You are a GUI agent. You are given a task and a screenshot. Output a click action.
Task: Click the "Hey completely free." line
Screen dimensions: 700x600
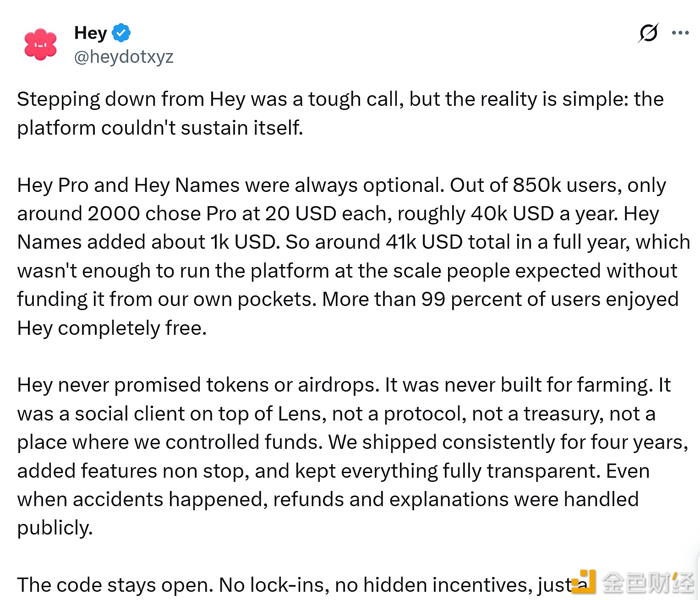pyautogui.click(x=112, y=328)
